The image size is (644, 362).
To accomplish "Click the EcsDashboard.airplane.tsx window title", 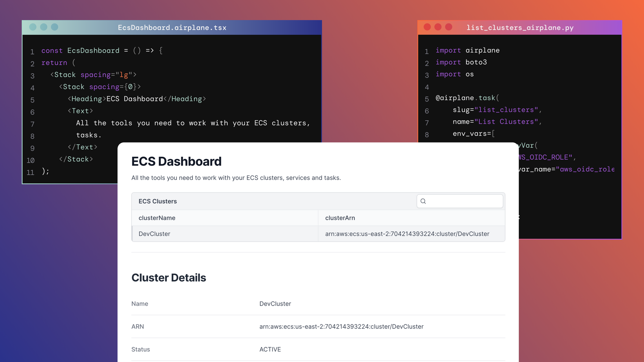I will [x=172, y=28].
